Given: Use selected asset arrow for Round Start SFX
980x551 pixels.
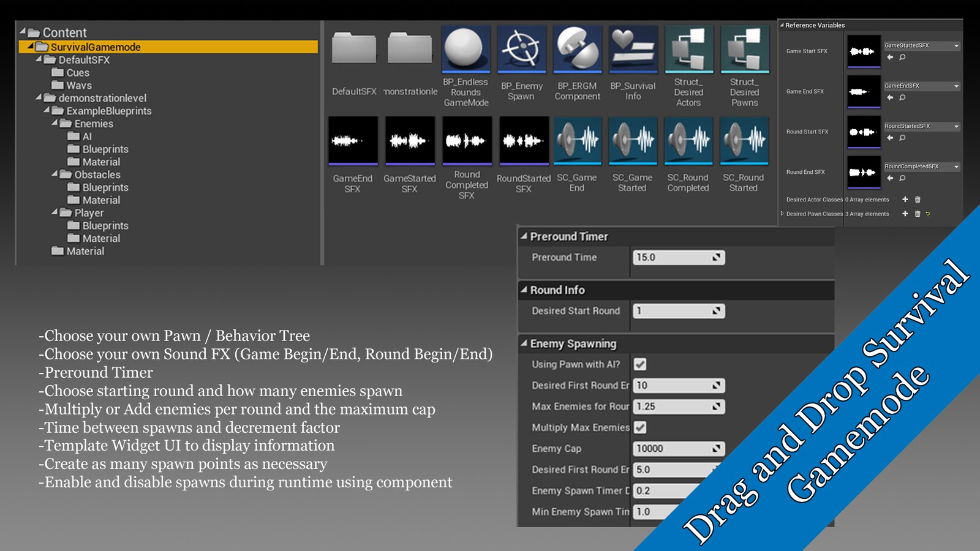Looking at the screenshot, I should tap(890, 138).
